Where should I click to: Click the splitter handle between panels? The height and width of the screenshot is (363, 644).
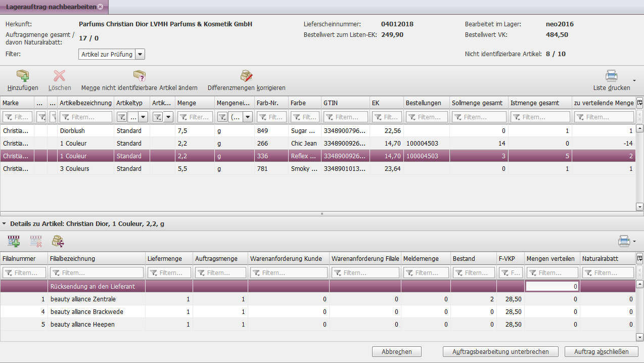[322, 214]
